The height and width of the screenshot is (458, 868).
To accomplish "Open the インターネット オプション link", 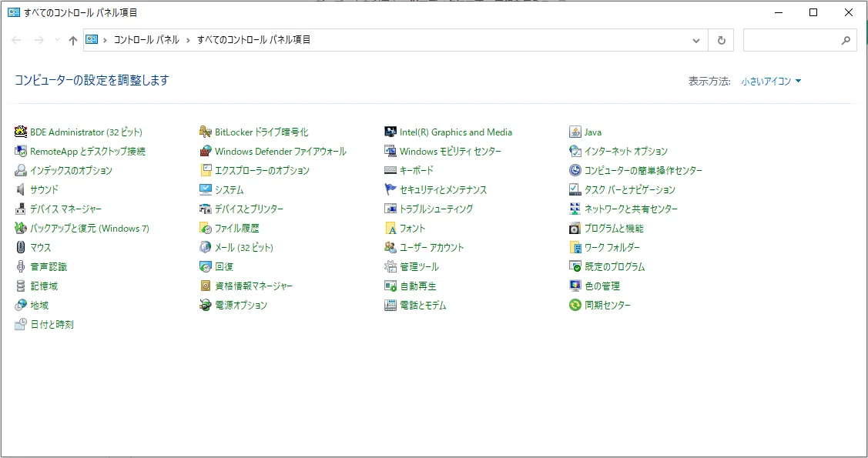I will tap(626, 151).
